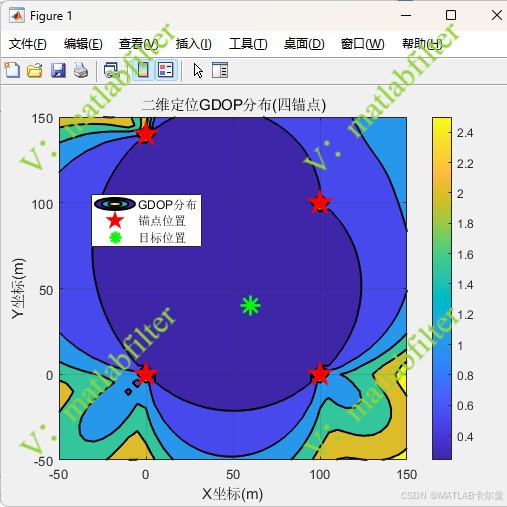The image size is (507, 507).
Task: Open the 文件(F) menu
Action: pyautogui.click(x=27, y=44)
